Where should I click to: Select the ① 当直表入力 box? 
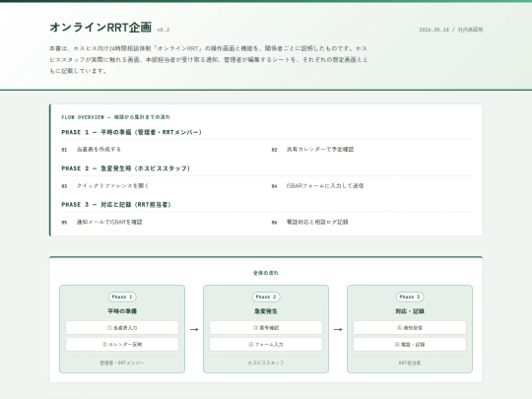click(122, 328)
